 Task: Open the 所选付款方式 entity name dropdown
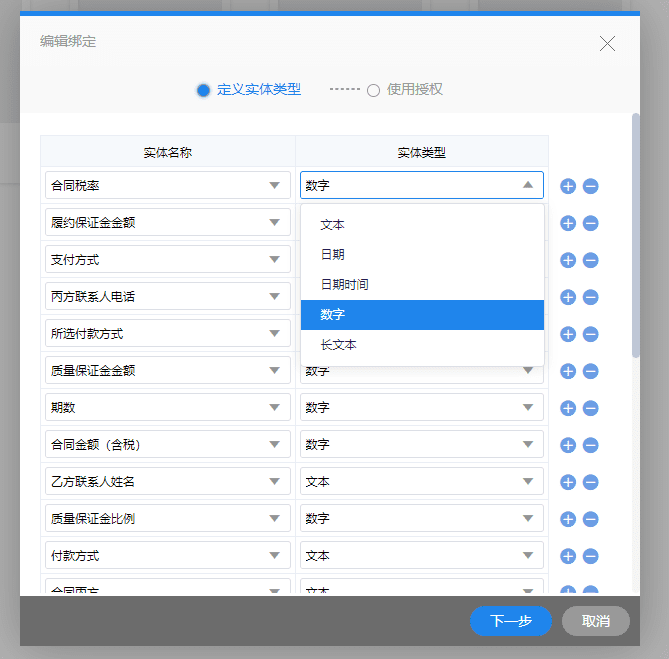(x=168, y=333)
